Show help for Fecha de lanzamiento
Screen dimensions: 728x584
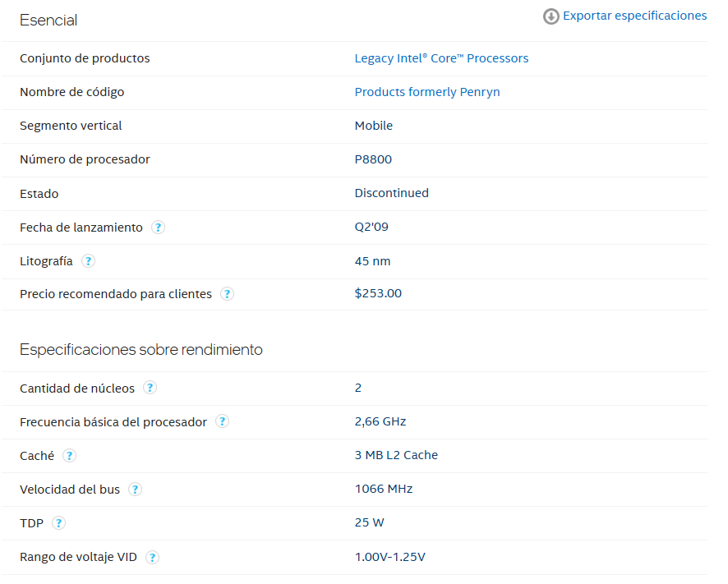tap(159, 228)
